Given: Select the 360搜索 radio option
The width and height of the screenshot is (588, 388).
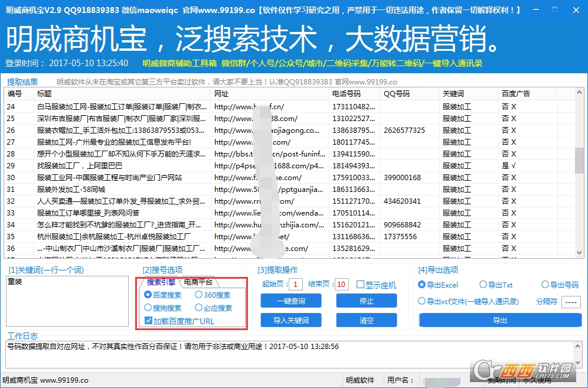Looking at the screenshot, I should coord(213,295).
